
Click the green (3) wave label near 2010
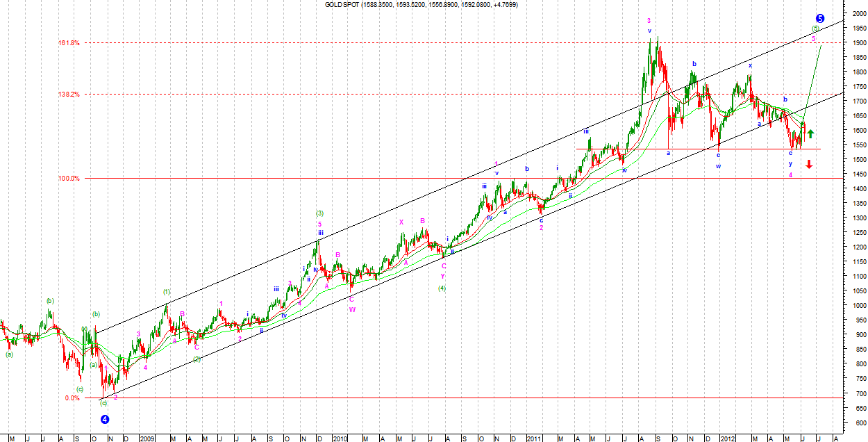click(x=319, y=213)
